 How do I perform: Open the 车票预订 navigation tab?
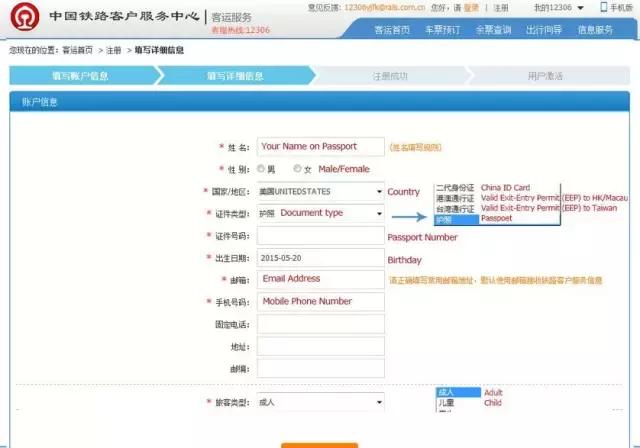(442, 30)
